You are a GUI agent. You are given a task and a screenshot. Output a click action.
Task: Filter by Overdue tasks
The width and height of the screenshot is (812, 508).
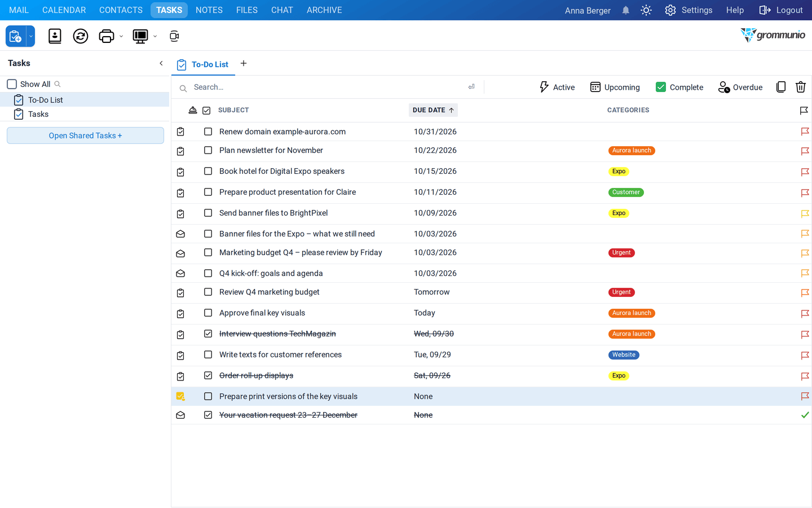740,87
